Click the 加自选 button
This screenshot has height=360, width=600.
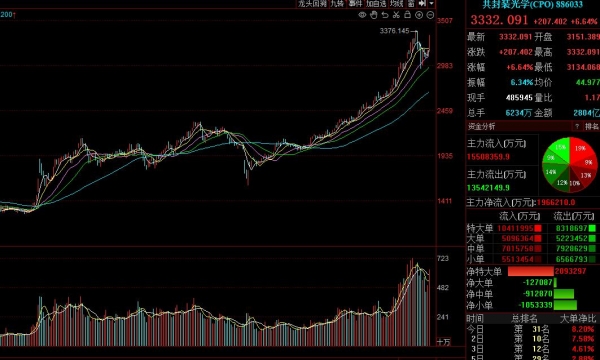tap(376, 3)
